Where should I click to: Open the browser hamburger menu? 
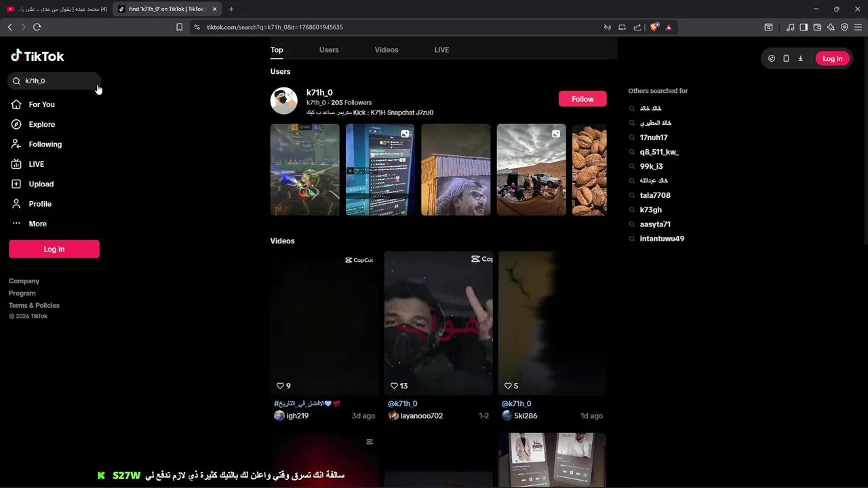(x=859, y=27)
